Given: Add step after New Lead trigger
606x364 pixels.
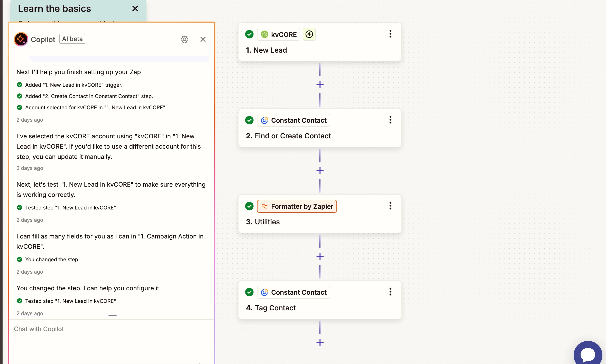Looking at the screenshot, I should pyautogui.click(x=320, y=85).
